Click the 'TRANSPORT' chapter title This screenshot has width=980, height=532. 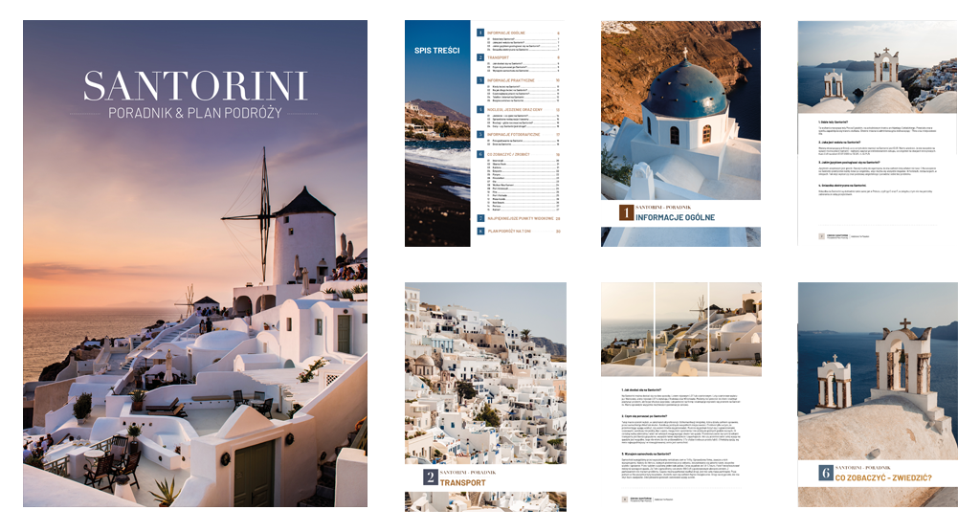coord(462,482)
